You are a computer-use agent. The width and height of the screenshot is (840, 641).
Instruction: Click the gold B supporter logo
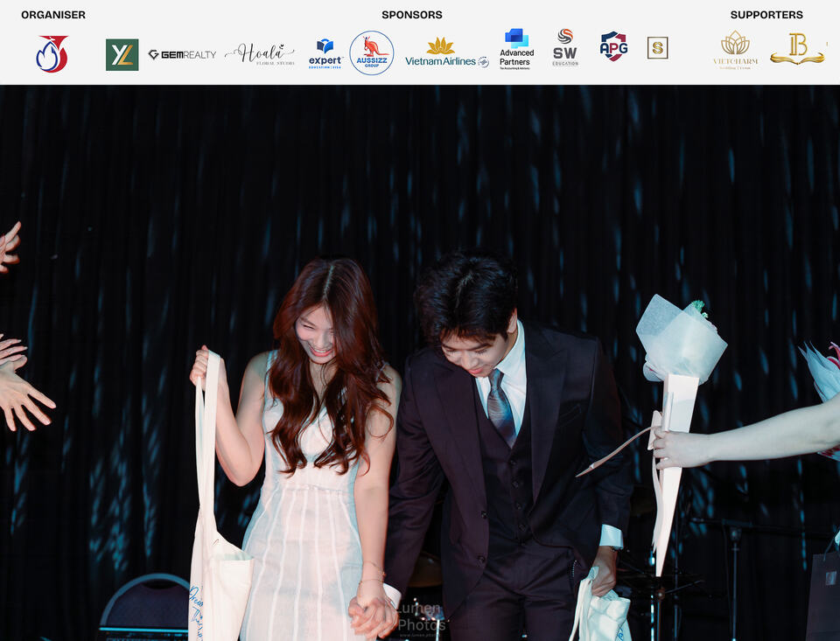click(798, 49)
